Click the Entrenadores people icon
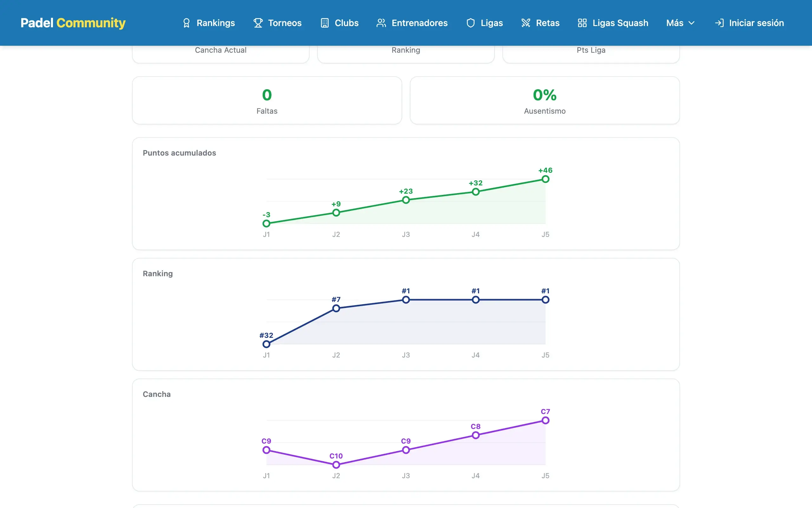 point(381,23)
